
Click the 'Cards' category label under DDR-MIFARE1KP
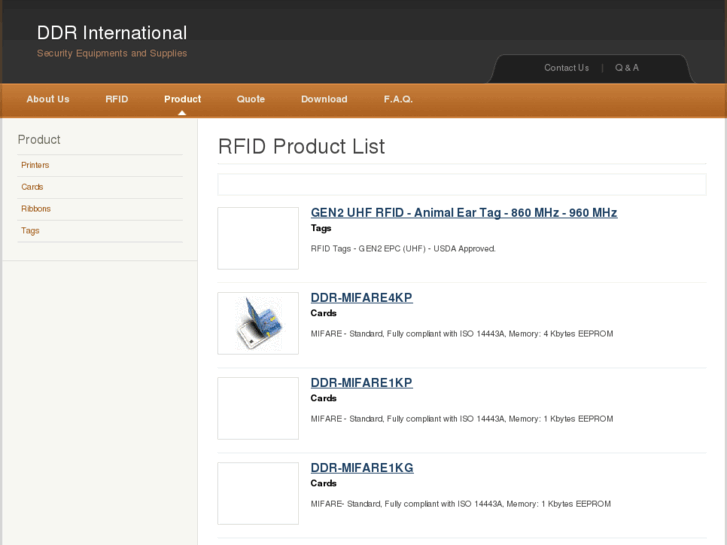pyautogui.click(x=323, y=398)
